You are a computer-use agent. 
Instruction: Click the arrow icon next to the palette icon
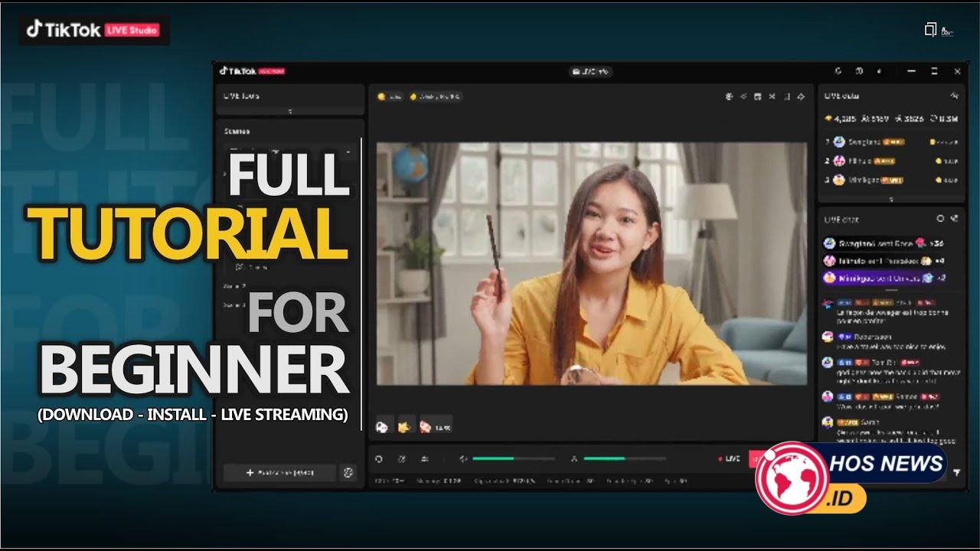743,96
